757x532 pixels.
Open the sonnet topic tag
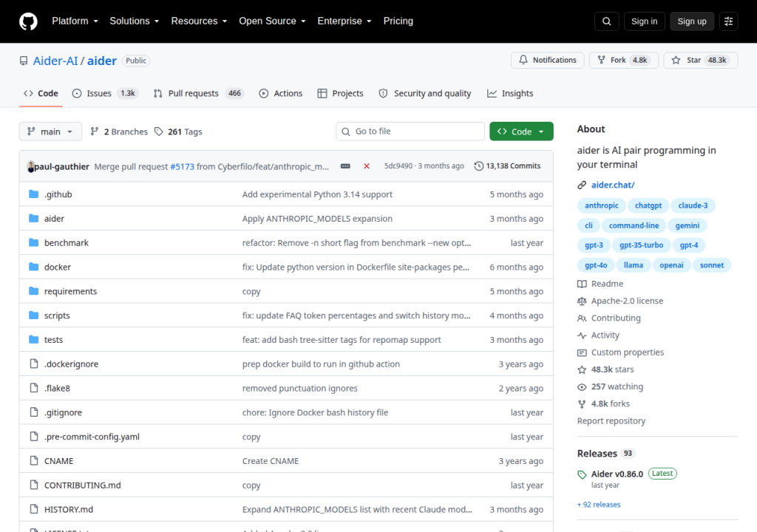tap(712, 265)
